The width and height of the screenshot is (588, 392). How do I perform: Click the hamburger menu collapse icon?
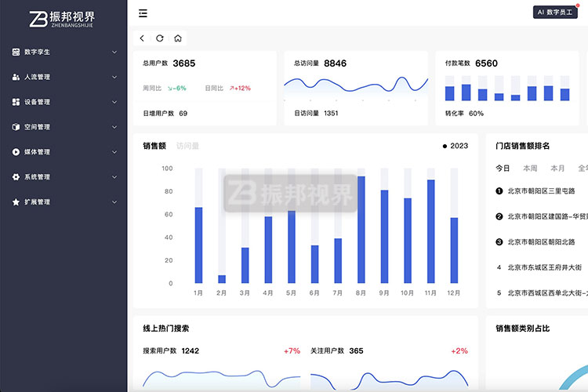[x=142, y=13]
